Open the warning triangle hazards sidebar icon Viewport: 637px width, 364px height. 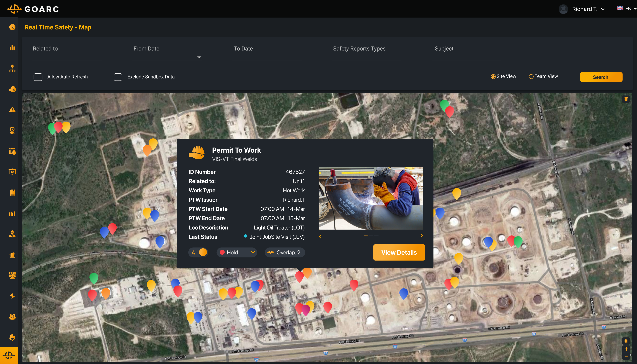(x=12, y=110)
